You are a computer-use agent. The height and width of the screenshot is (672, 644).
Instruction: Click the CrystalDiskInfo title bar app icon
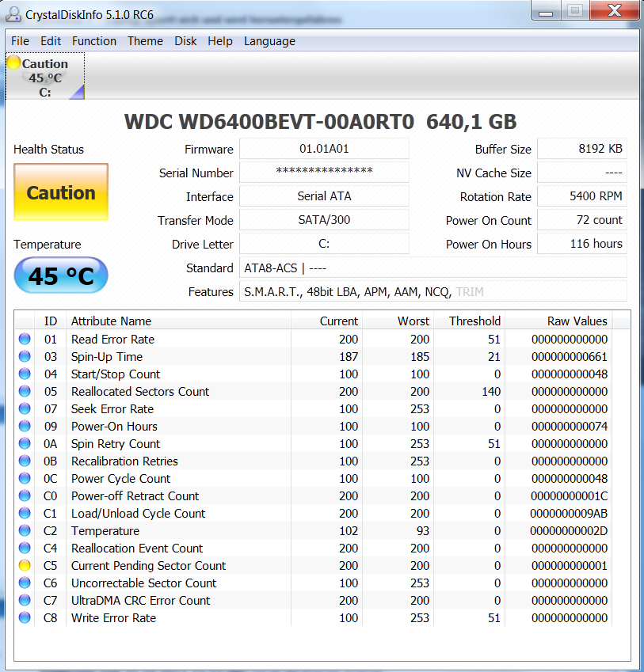coord(13,14)
